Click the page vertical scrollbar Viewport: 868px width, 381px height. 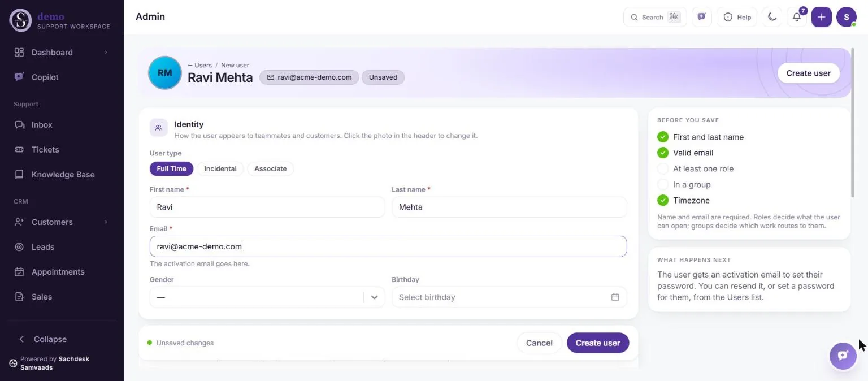click(x=852, y=123)
